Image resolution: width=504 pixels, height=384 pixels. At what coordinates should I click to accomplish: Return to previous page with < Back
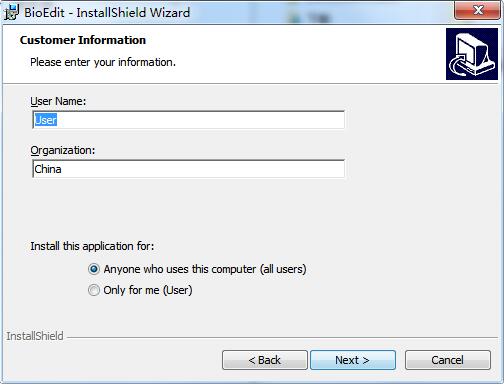point(265,360)
